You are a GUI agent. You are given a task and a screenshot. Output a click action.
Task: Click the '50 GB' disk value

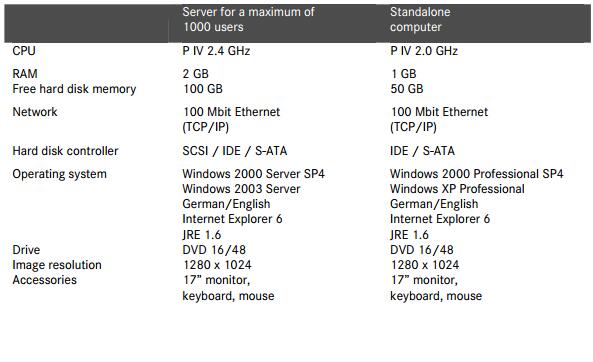click(407, 89)
